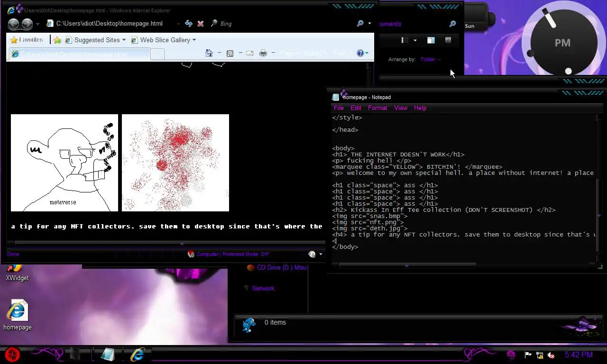
Task: Click the Print icon in IE command bar
Action: [x=263, y=53]
